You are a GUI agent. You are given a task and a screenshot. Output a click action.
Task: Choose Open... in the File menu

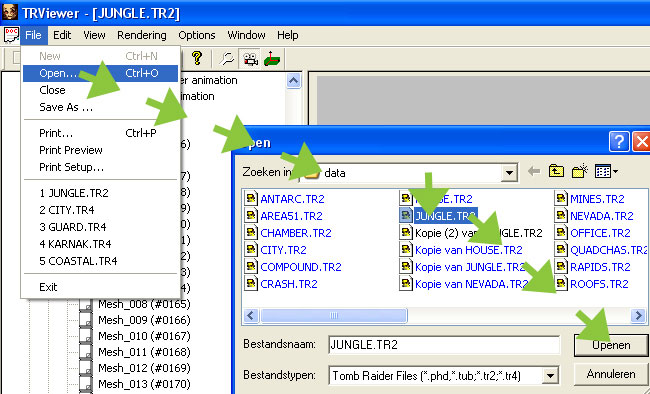click(x=100, y=73)
